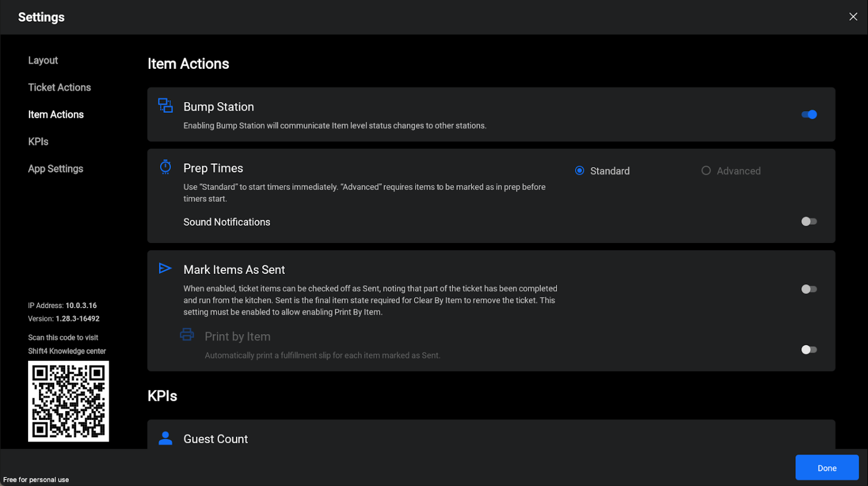The height and width of the screenshot is (486, 868).
Task: Jump to KPIs in the sidebar
Action: click(x=38, y=142)
